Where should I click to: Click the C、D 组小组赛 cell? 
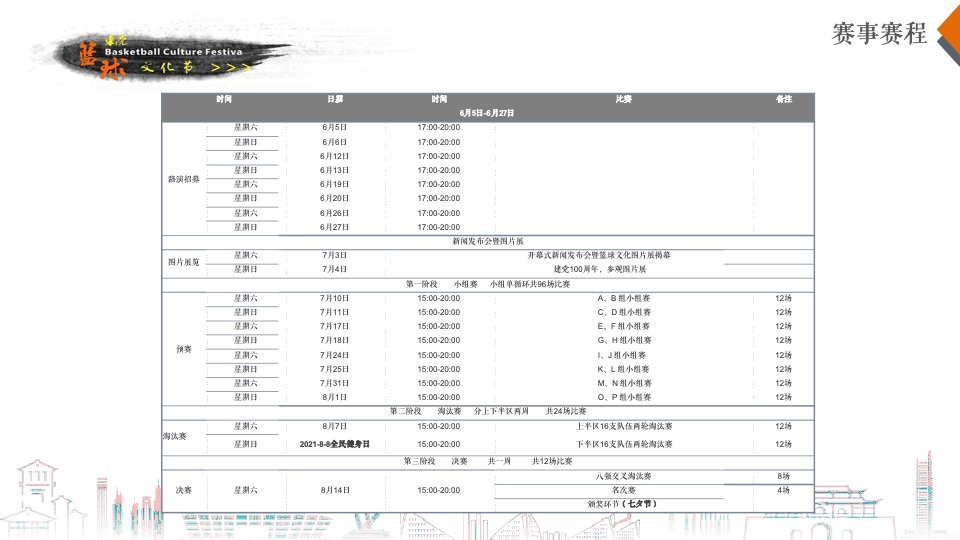point(624,312)
